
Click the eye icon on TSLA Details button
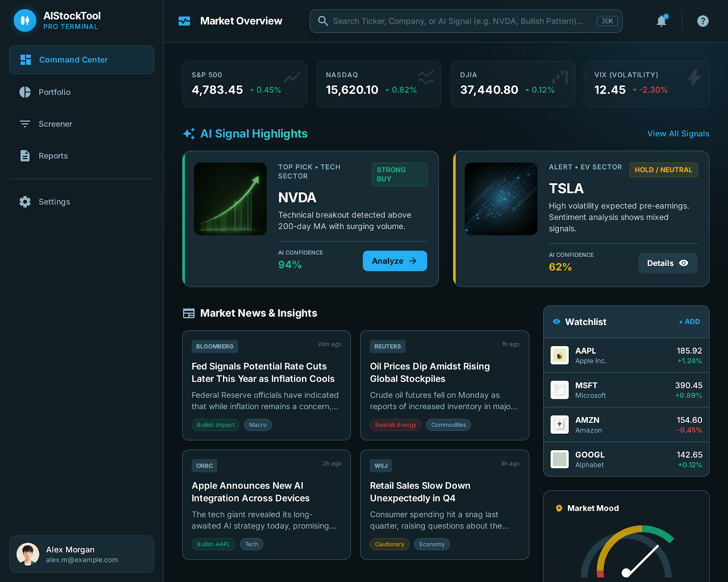pos(684,263)
